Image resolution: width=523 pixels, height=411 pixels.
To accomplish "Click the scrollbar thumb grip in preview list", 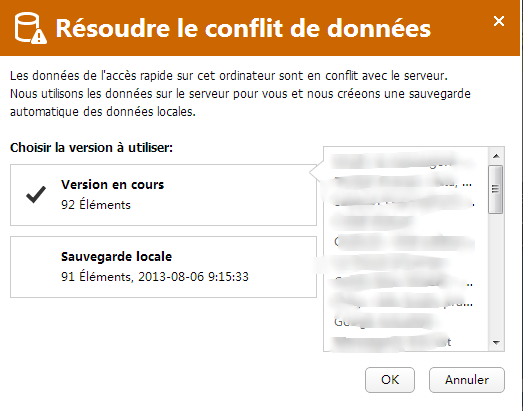I will tap(496, 189).
